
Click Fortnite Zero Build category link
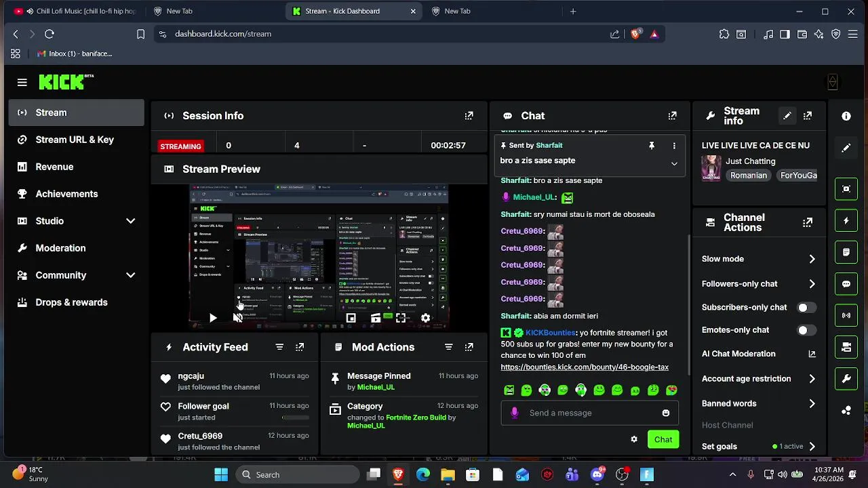[416, 418]
